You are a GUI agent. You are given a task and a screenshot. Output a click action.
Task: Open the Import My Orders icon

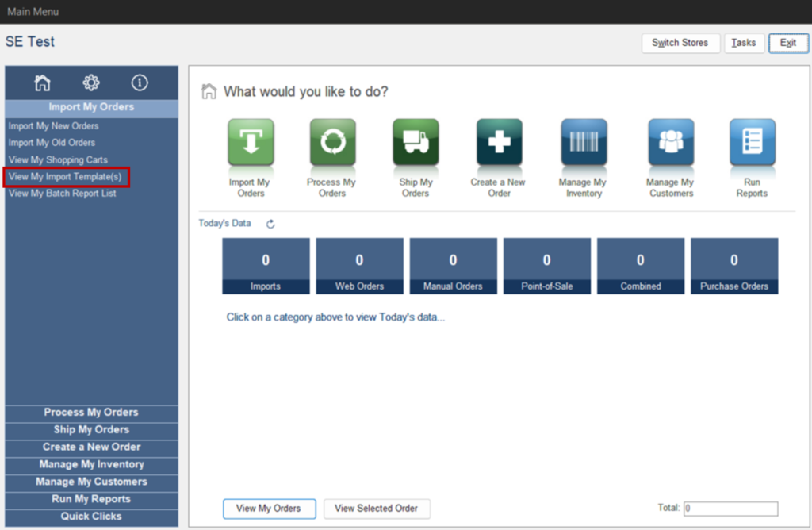(251, 144)
